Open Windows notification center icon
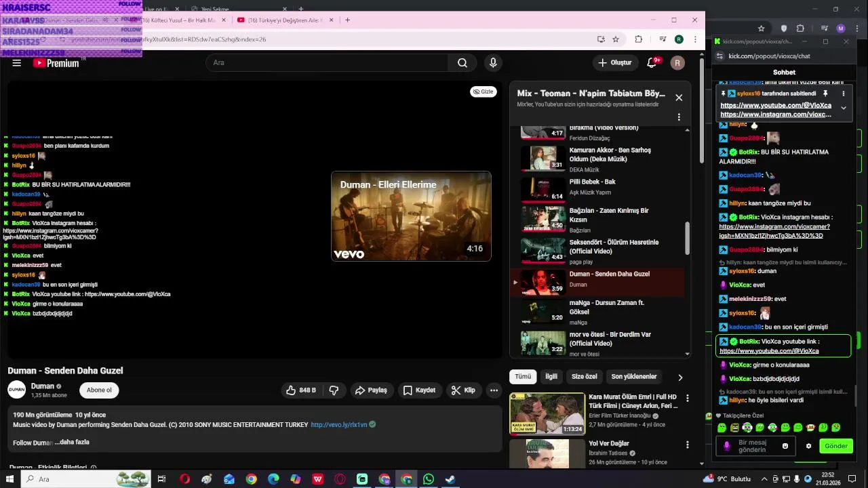The image size is (868, 488). (852, 479)
